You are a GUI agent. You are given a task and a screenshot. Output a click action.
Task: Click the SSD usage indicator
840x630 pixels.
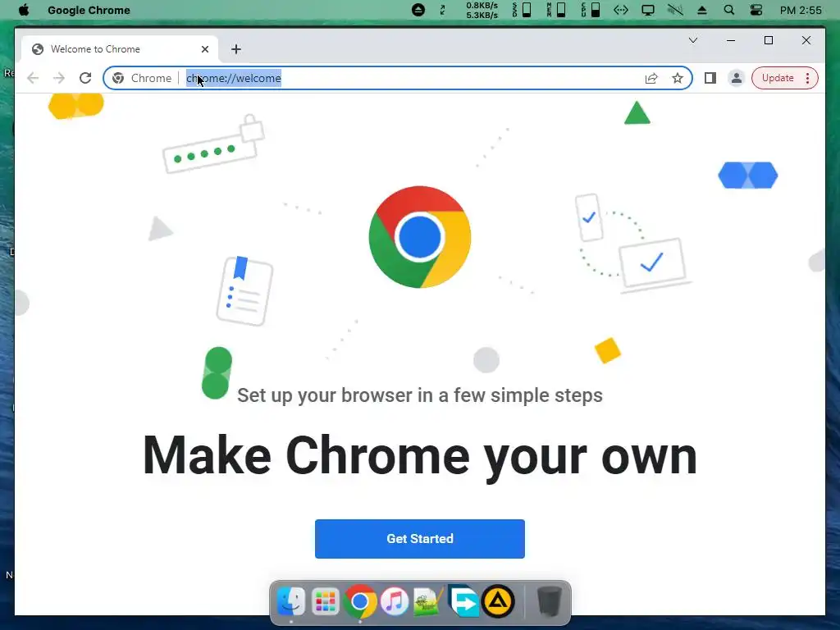click(x=522, y=10)
